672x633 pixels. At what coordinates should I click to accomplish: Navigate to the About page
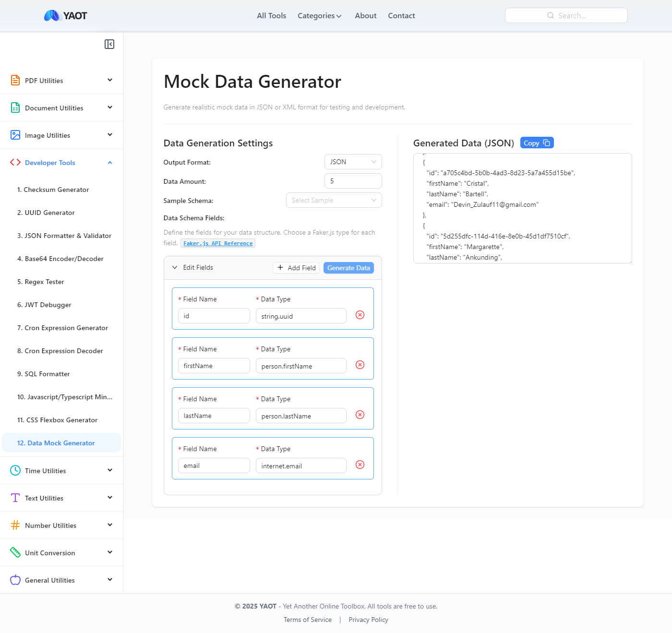365,15
